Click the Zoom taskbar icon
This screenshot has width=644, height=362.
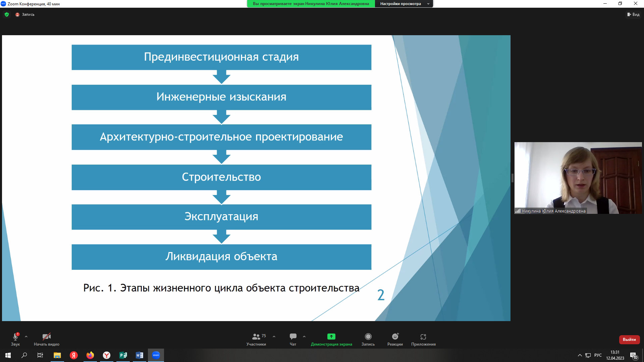[156, 355]
